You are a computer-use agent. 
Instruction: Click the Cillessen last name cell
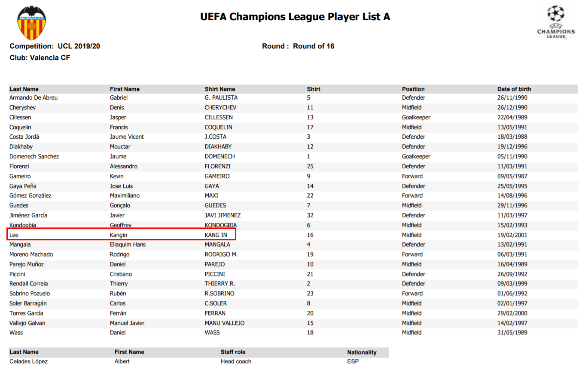coord(20,118)
